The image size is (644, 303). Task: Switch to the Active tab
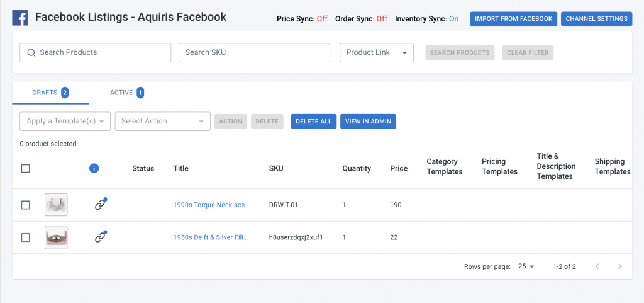126,93
